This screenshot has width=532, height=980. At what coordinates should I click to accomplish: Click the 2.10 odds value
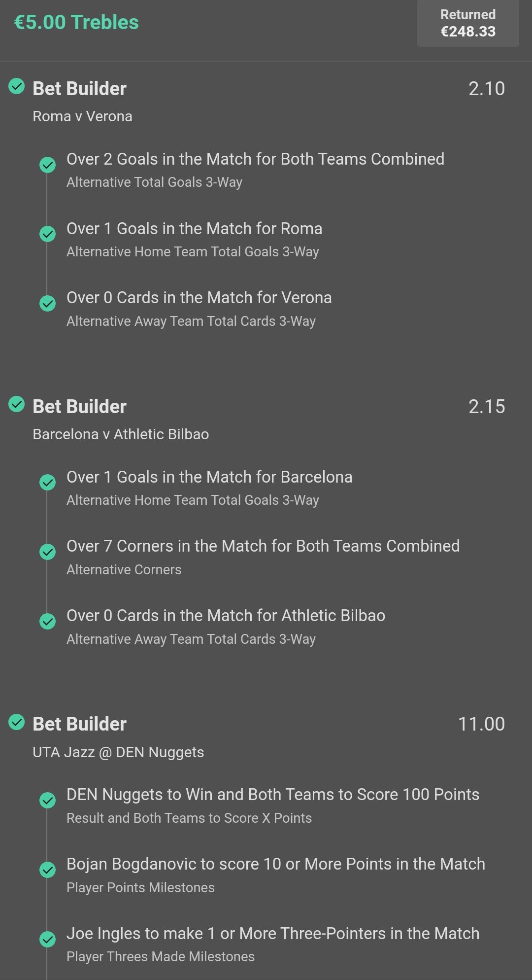point(487,89)
